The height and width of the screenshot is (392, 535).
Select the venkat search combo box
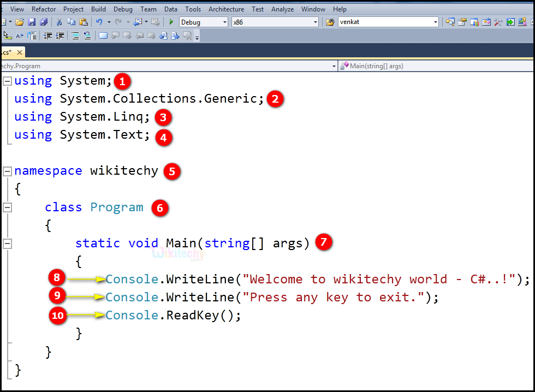(x=388, y=22)
